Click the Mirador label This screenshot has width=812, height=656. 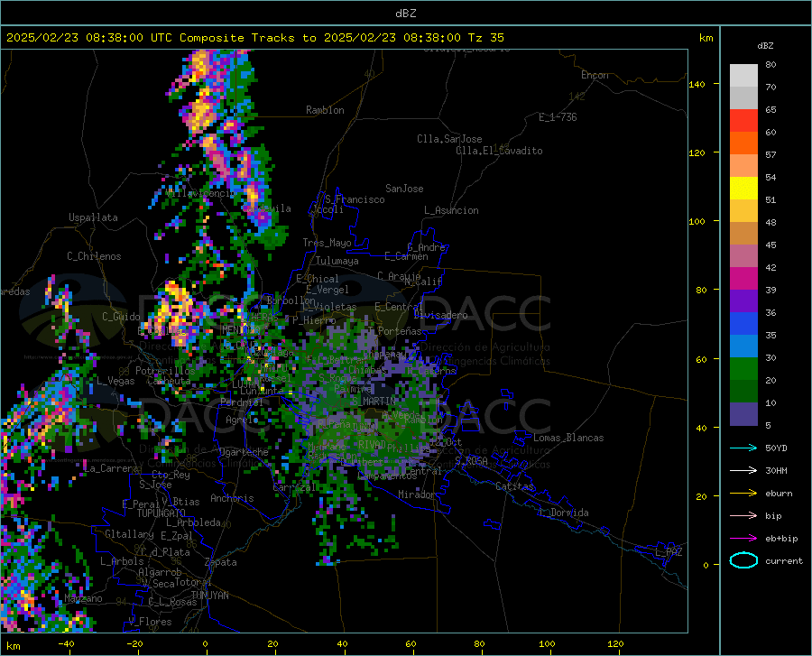coord(417,494)
